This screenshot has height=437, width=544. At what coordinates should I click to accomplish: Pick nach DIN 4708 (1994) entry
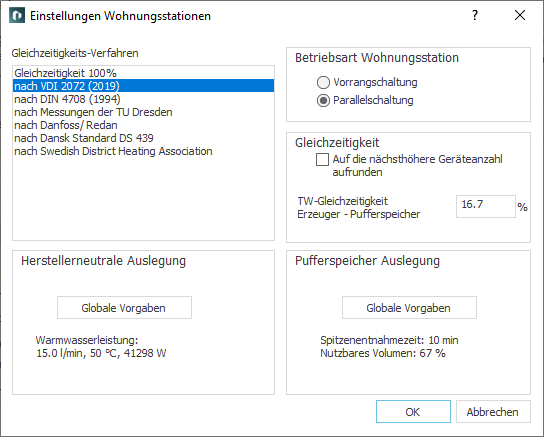tap(143, 99)
